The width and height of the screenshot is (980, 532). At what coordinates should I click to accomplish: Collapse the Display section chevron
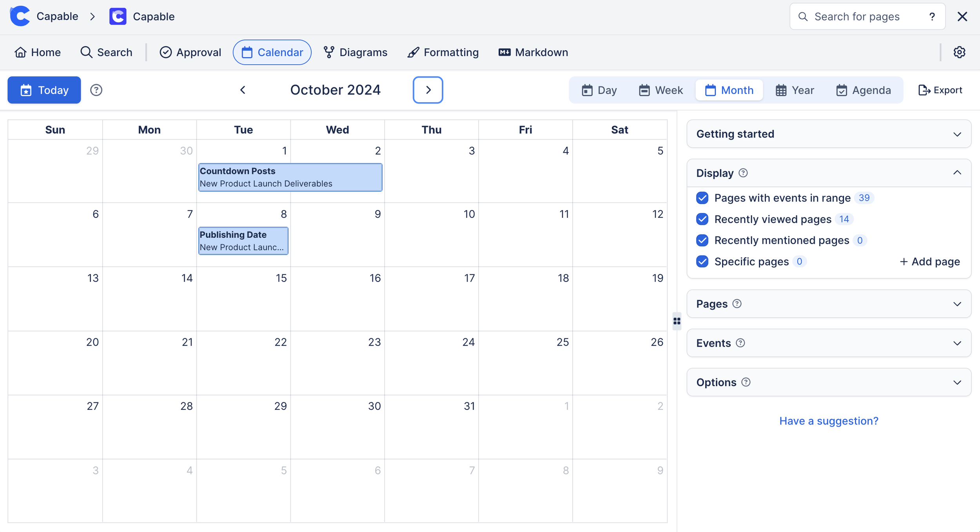tap(957, 173)
